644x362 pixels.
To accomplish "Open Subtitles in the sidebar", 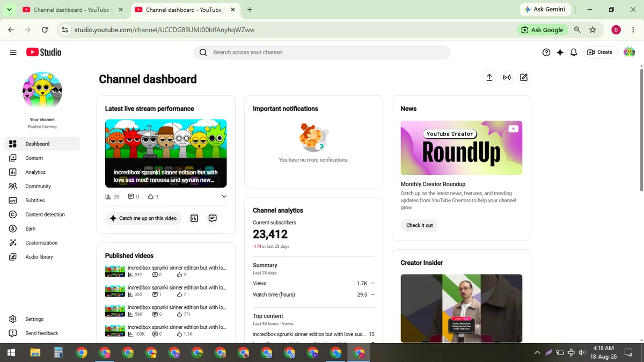I will [x=42, y=200].
